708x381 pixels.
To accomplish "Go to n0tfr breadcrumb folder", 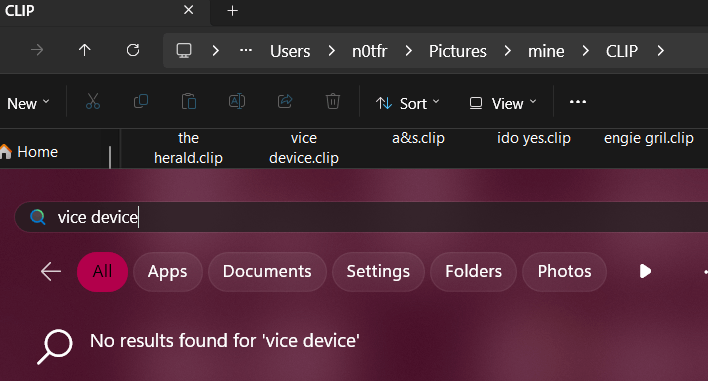I will pos(369,51).
